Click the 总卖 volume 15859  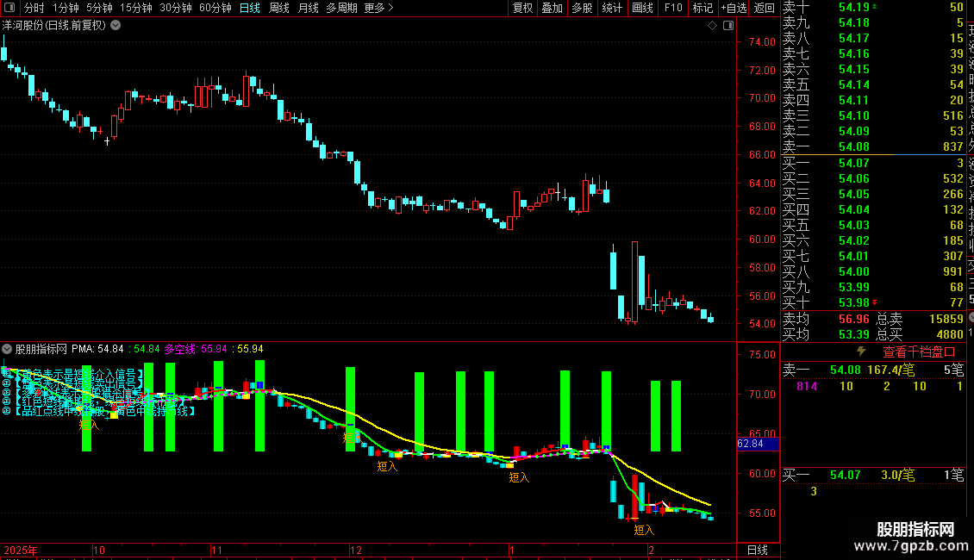click(946, 319)
